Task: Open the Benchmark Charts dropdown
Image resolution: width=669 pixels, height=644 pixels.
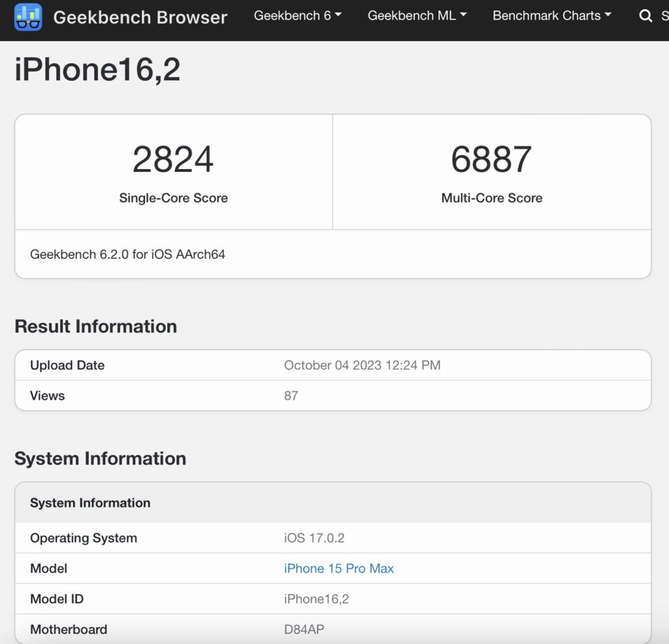Action: pos(551,16)
